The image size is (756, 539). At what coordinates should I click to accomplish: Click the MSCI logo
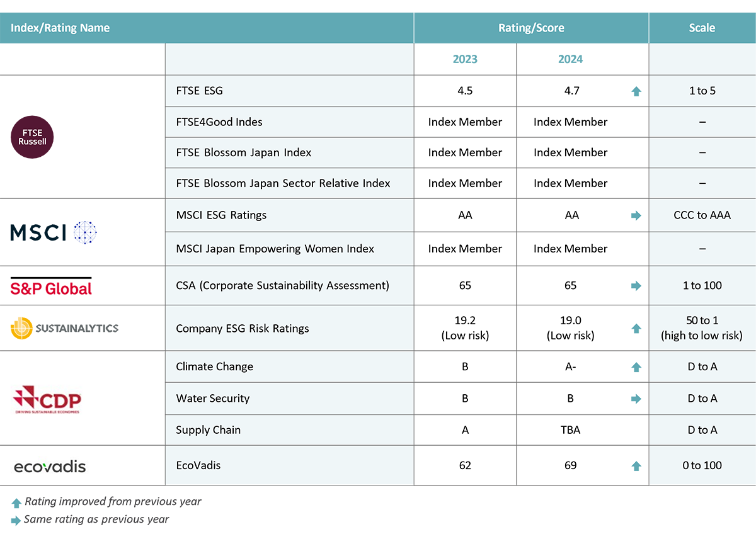coord(54,232)
